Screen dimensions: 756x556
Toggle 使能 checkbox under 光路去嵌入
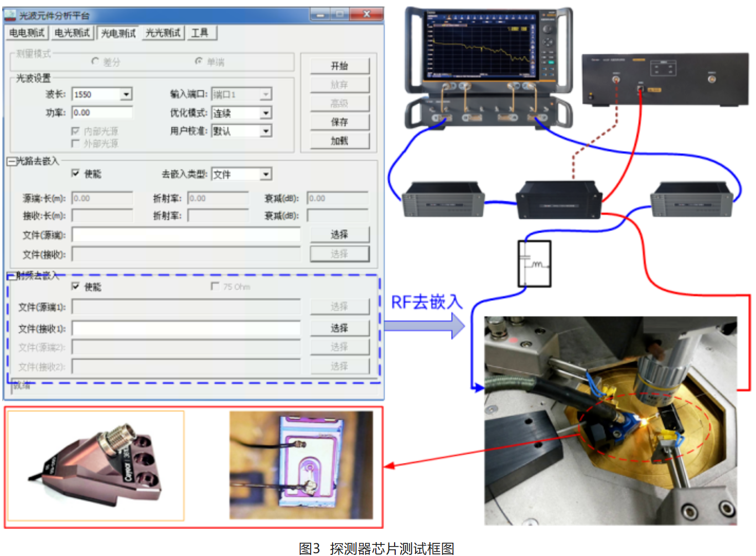tap(76, 173)
